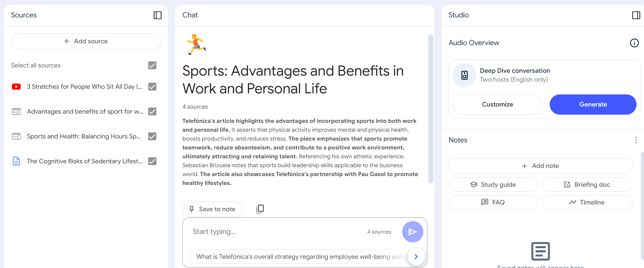Click the send message arrow

[x=412, y=232]
